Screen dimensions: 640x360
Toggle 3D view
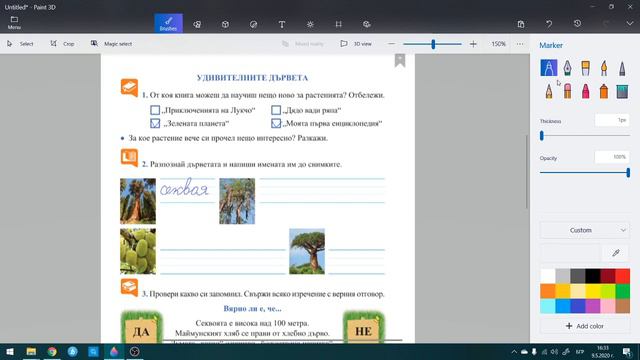[356, 44]
